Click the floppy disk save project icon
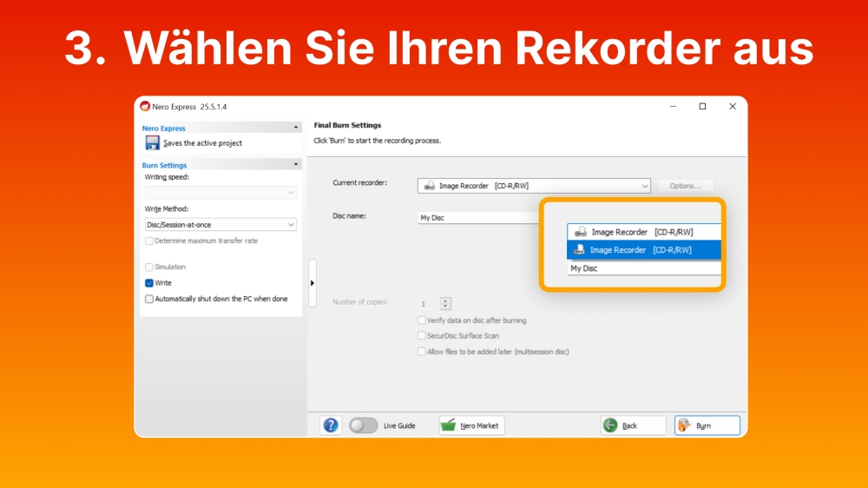Image resolution: width=868 pixels, height=488 pixels. point(152,143)
